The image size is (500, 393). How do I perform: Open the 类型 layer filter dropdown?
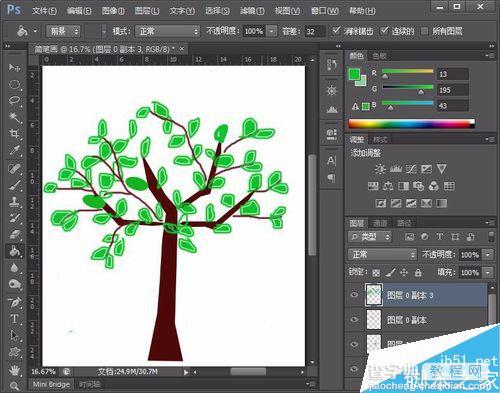[x=370, y=237]
